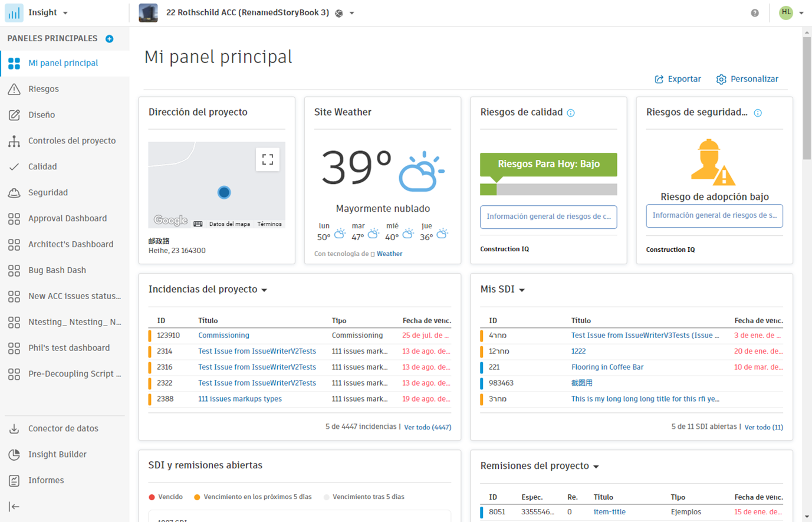The height and width of the screenshot is (522, 812).
Task: Expand the Incidencias del proyecto dropdown
Action: point(264,290)
